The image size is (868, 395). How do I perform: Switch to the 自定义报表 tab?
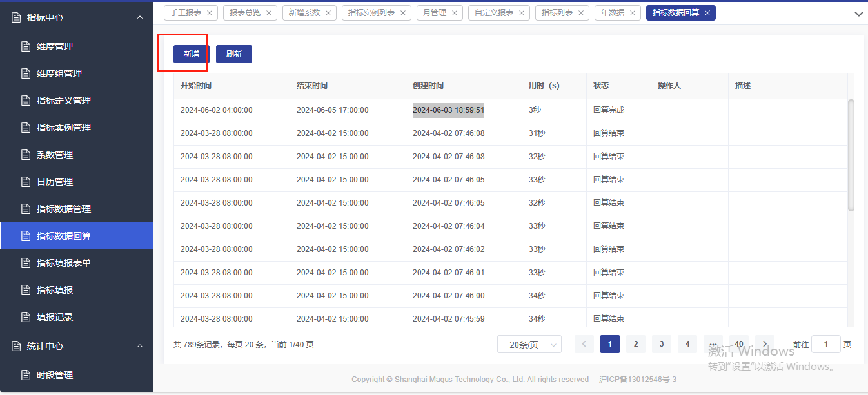pyautogui.click(x=494, y=13)
